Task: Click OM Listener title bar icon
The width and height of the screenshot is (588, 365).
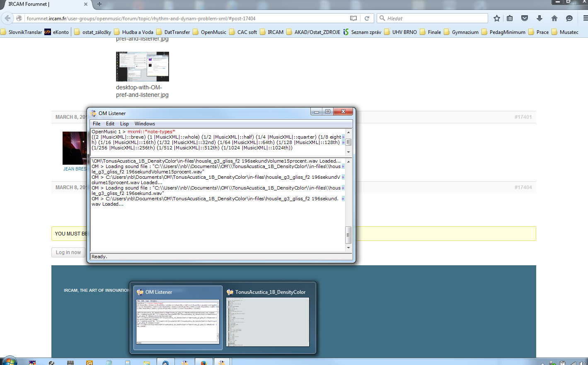Action: (x=94, y=113)
